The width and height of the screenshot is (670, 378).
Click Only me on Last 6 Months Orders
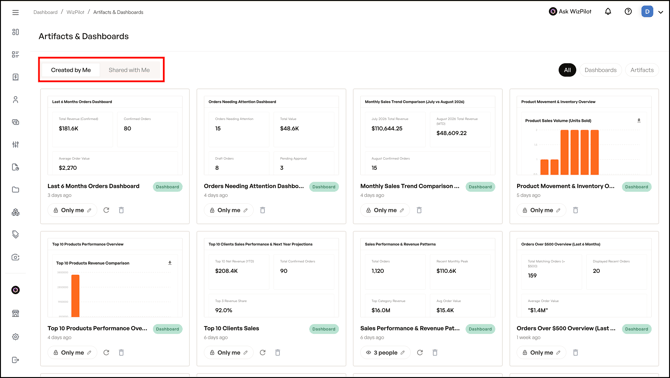[72, 210]
